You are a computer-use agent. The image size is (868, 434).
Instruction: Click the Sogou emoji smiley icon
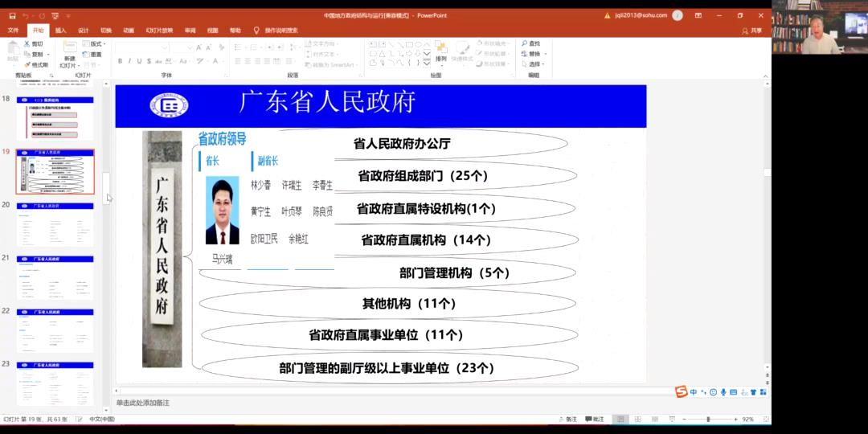point(713,392)
